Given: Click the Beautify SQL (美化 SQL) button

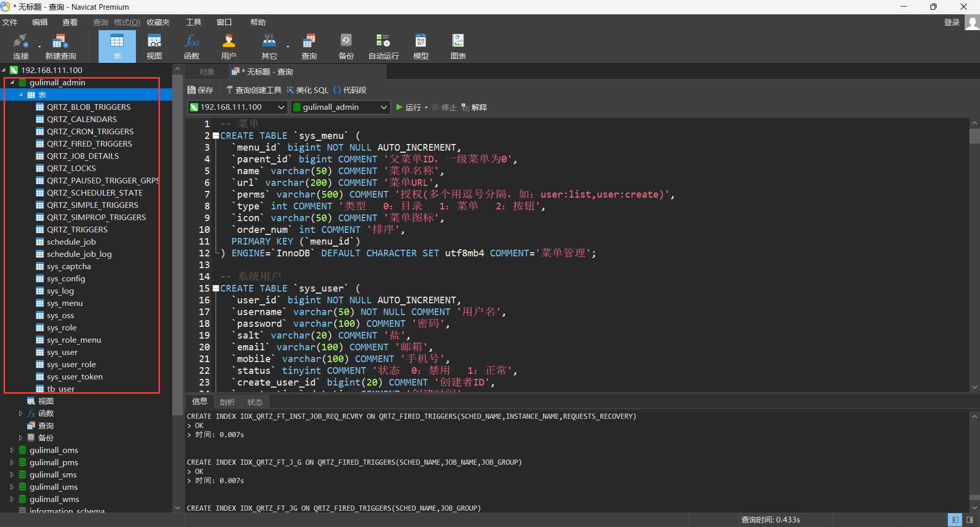Looking at the screenshot, I should pyautogui.click(x=308, y=90).
